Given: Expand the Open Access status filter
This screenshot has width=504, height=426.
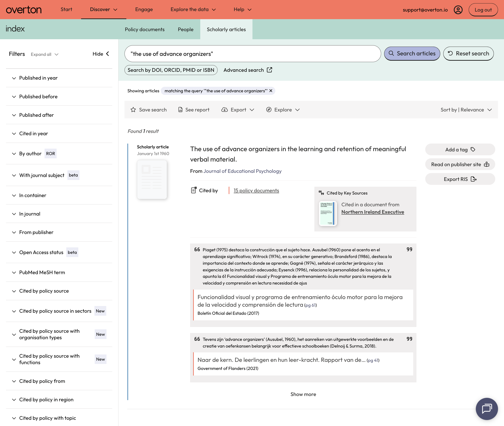Looking at the screenshot, I should click(x=59, y=252).
